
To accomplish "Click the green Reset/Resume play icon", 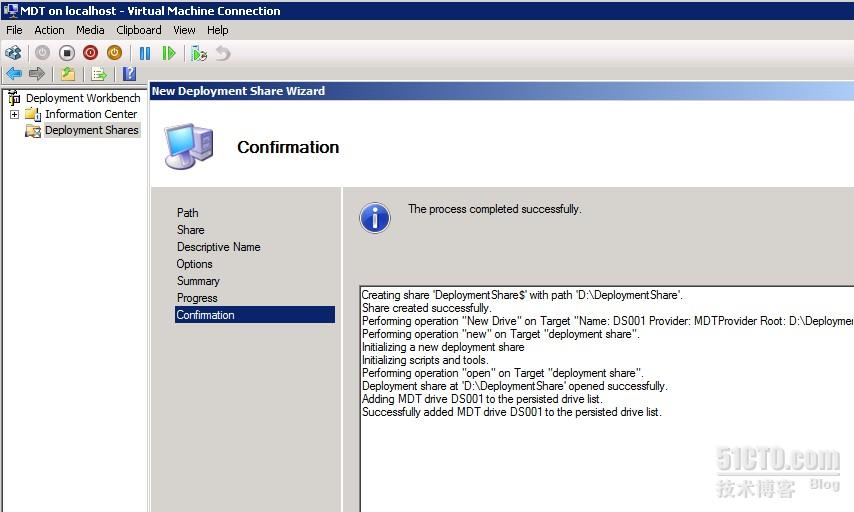I will pos(169,53).
